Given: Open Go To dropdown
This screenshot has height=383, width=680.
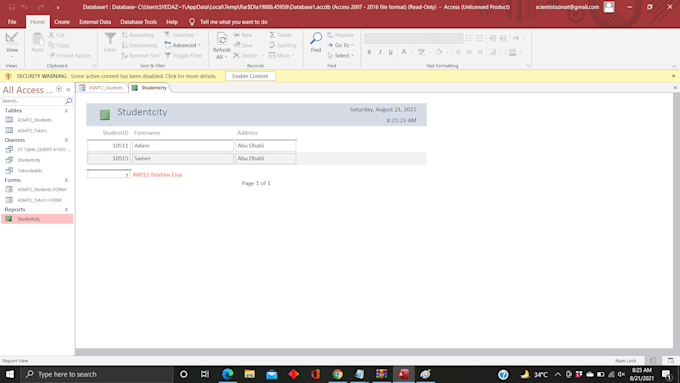Looking at the screenshot, I should pos(340,45).
